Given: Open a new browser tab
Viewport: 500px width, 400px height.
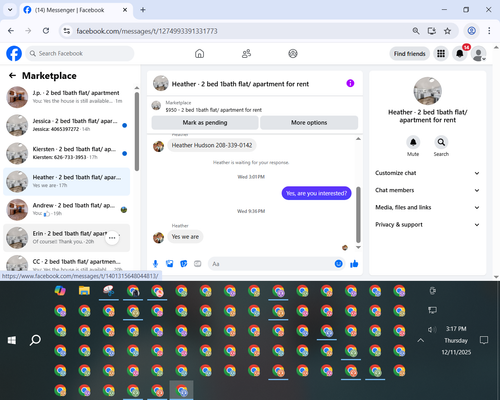Looking at the screenshot, I should [143, 10].
